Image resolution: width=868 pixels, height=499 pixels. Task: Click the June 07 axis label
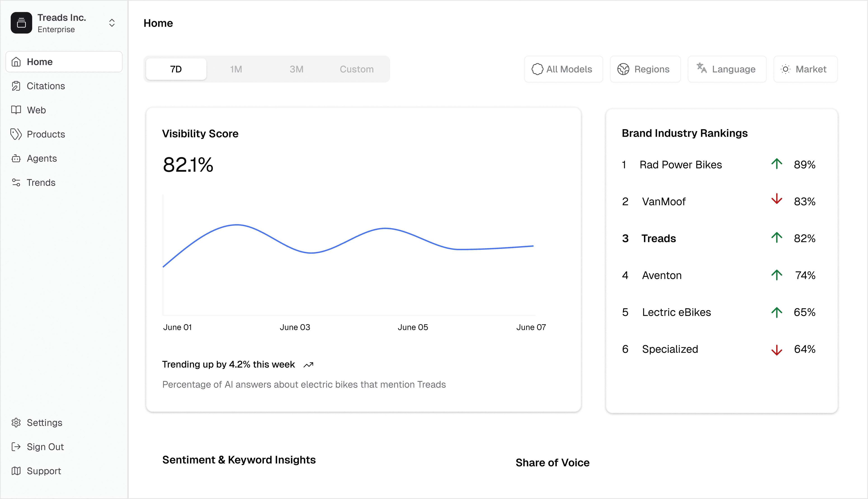click(531, 327)
